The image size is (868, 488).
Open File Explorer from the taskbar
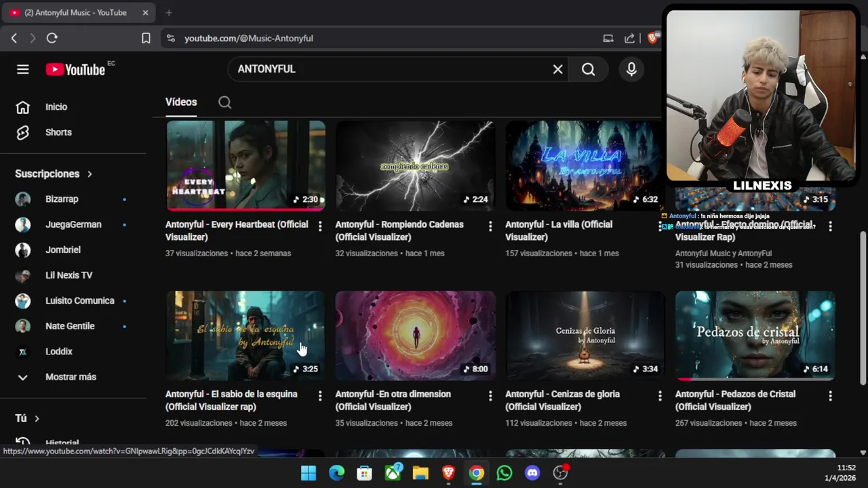click(x=420, y=473)
